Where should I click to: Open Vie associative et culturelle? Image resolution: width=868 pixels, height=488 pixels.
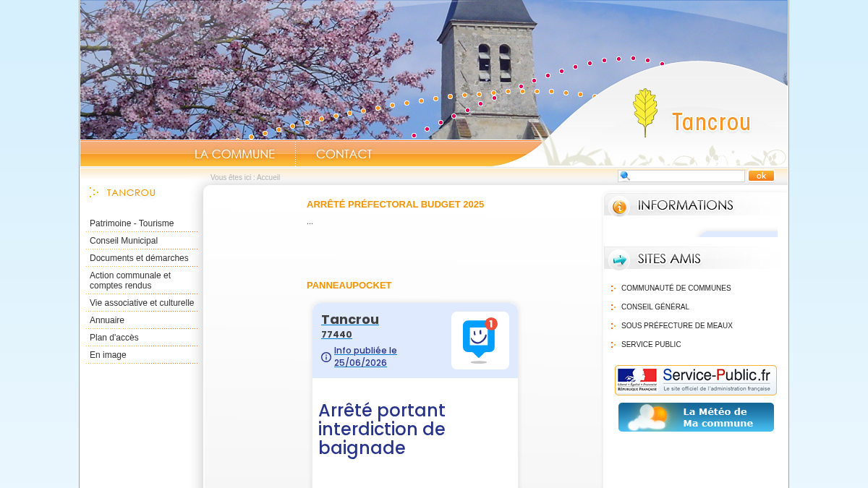coord(142,303)
